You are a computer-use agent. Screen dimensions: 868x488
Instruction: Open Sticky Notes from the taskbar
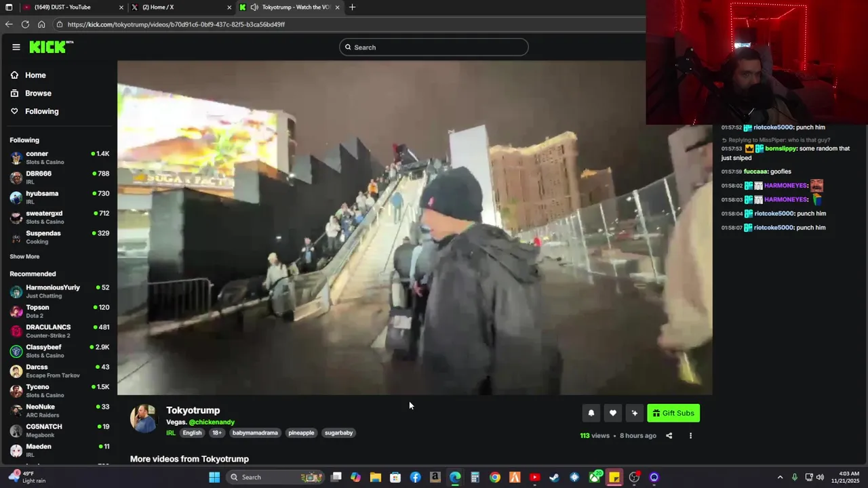click(x=614, y=477)
